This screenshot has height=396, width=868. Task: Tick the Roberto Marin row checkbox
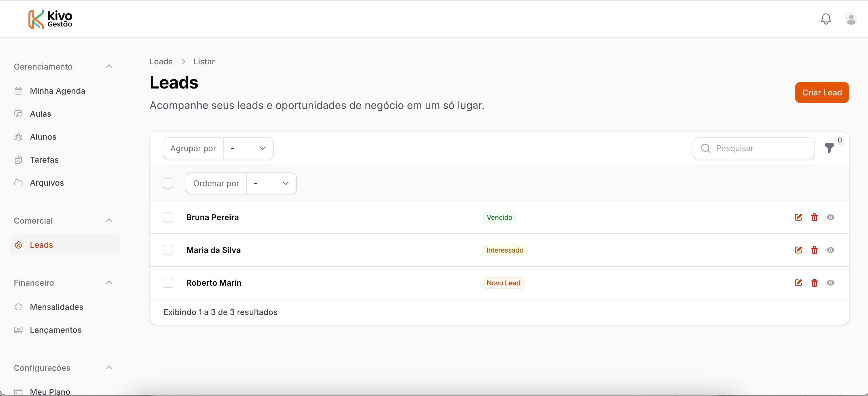[x=168, y=282]
